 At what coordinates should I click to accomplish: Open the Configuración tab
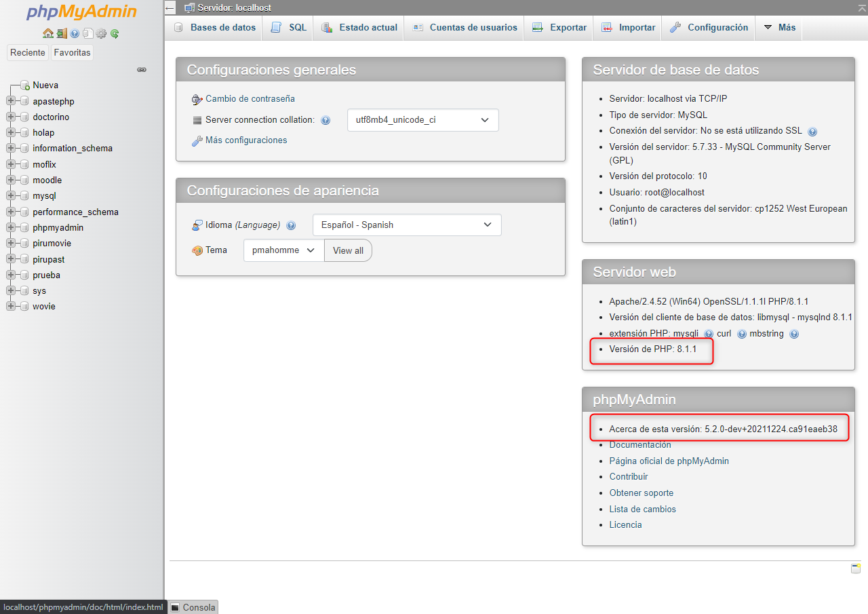pyautogui.click(x=709, y=28)
